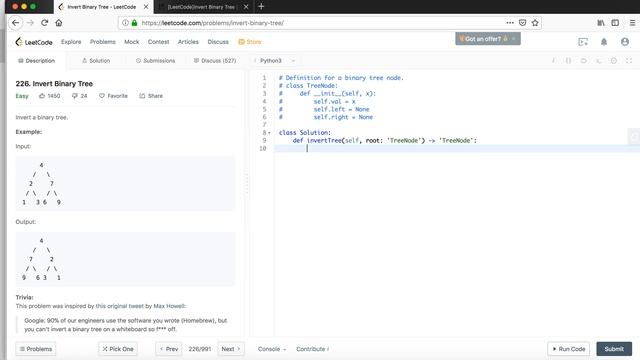Switch to the Description tab
The height and width of the screenshot is (360, 640).
(x=36, y=61)
